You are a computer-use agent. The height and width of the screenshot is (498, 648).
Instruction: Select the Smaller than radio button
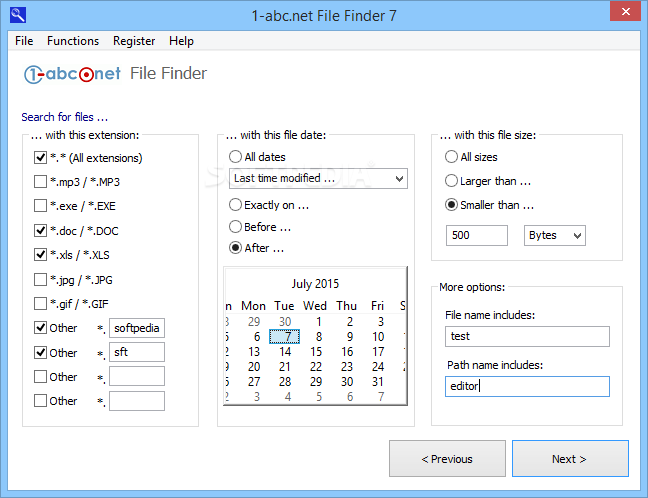coord(451,205)
